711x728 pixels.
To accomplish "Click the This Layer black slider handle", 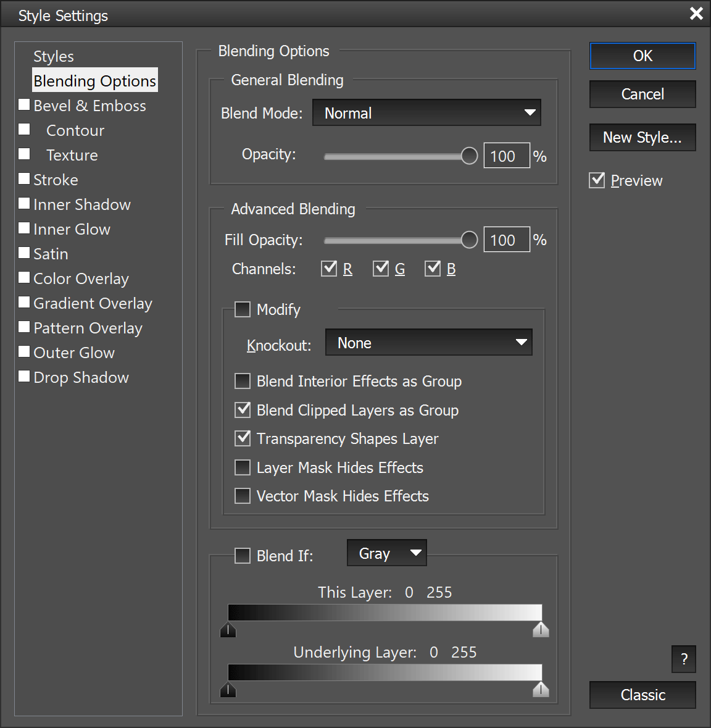I will (x=228, y=630).
